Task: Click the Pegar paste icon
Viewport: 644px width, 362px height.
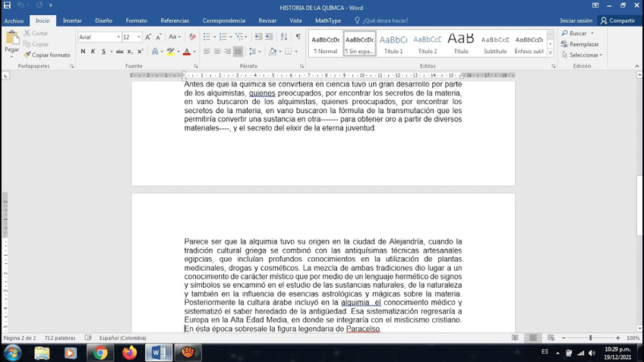Action: pyautogui.click(x=12, y=39)
